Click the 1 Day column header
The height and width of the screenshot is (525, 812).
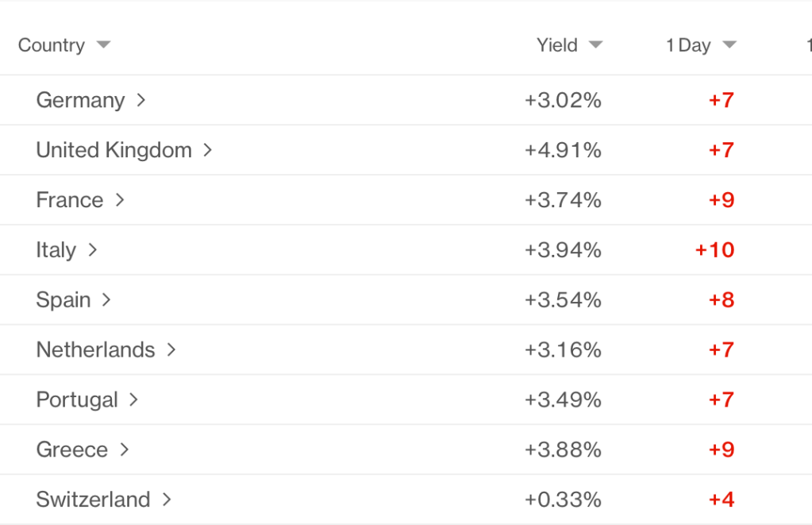click(687, 45)
